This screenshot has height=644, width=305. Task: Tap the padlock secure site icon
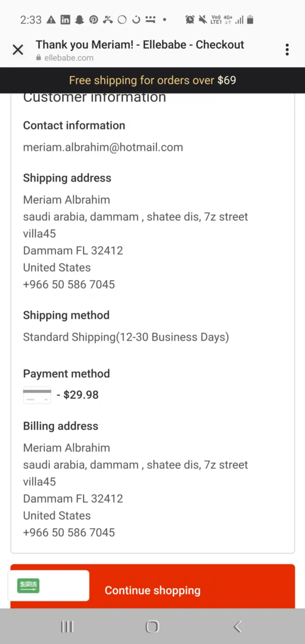(39, 58)
